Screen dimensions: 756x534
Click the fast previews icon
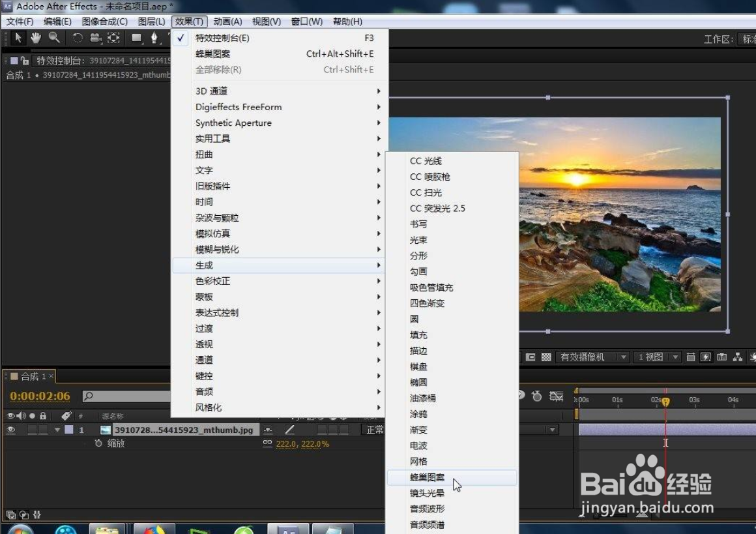[x=706, y=357]
